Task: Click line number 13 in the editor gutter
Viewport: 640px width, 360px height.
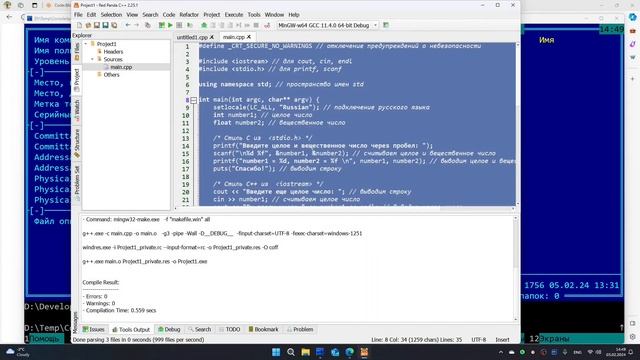Action: tap(185, 138)
